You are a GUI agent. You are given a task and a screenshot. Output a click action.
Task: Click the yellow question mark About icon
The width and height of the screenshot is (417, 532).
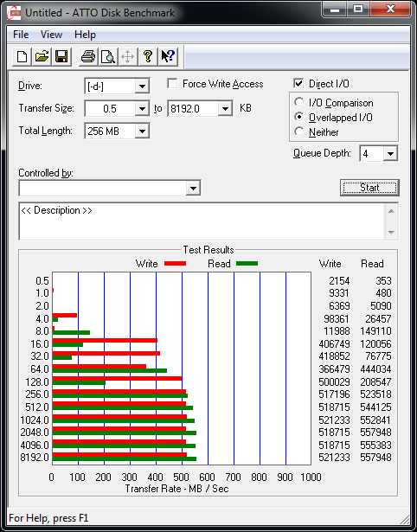pos(148,56)
